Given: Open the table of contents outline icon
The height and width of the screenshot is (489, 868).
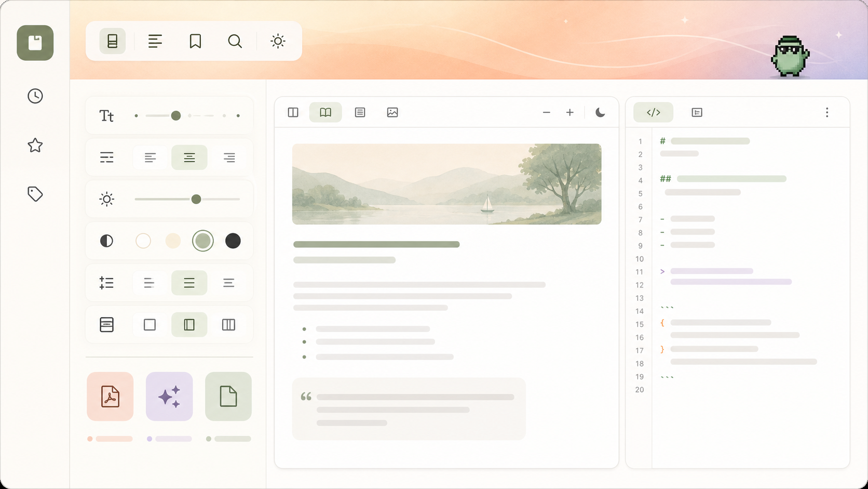Looking at the screenshot, I should click(155, 41).
